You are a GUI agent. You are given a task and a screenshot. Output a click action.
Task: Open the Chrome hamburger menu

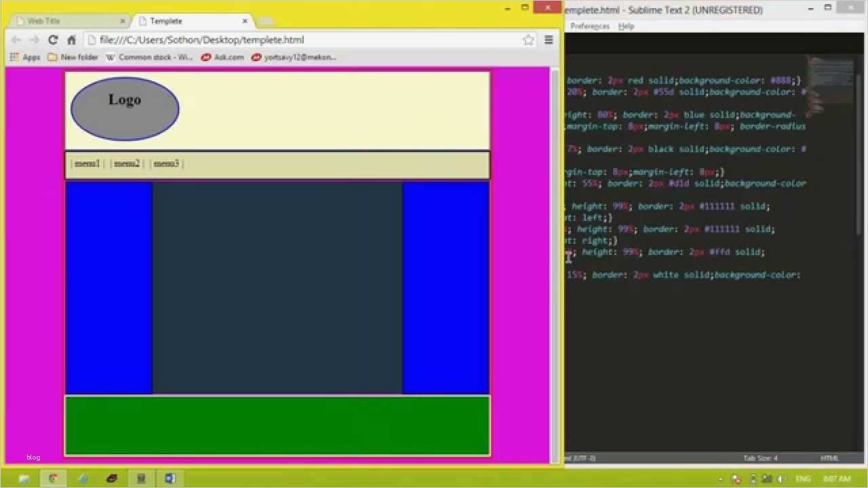click(549, 40)
